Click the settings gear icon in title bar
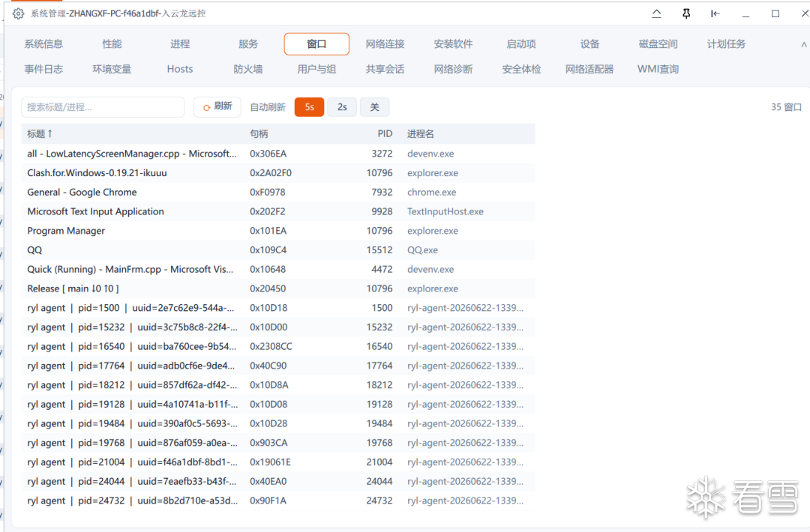Screen dimensions: 810x532 point(18,13)
